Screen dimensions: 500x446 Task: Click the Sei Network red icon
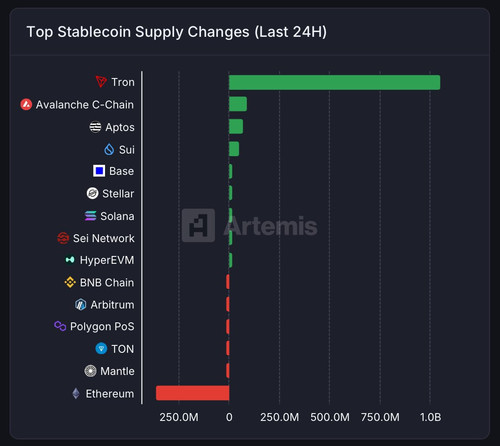(x=63, y=238)
